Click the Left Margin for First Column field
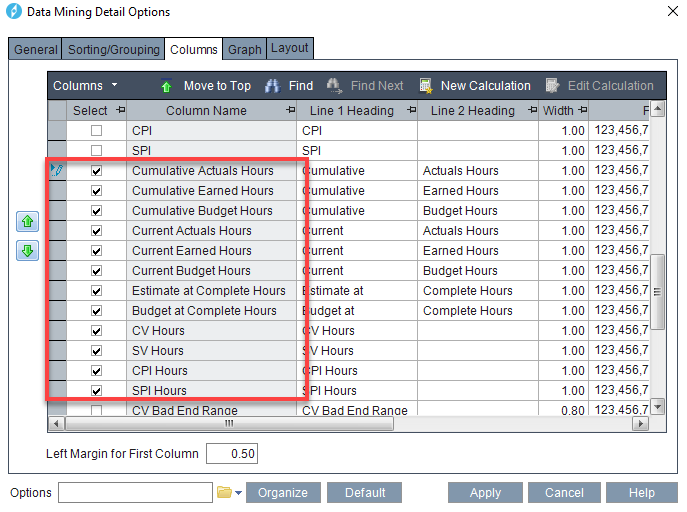Image resolution: width=687 pixels, height=512 pixels. tap(231, 454)
